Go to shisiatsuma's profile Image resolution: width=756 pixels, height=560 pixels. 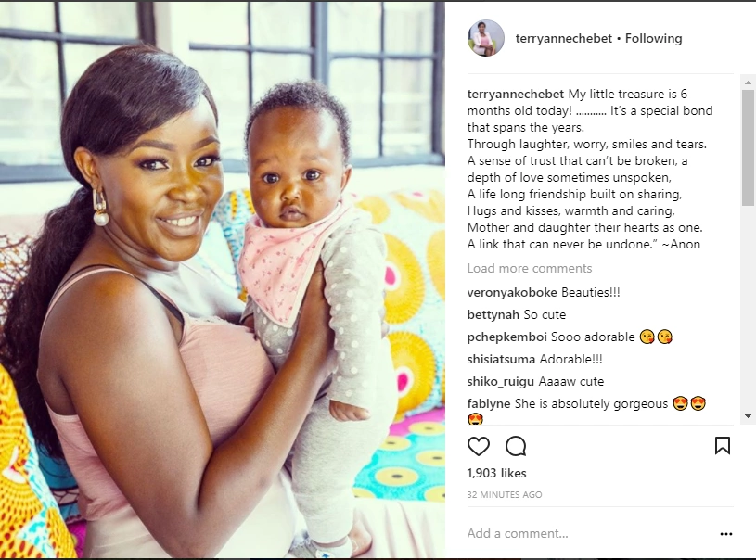click(x=501, y=359)
